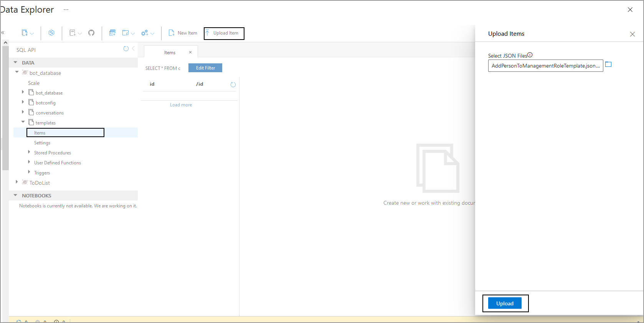Browse for JSON files folder icon

coord(608,65)
